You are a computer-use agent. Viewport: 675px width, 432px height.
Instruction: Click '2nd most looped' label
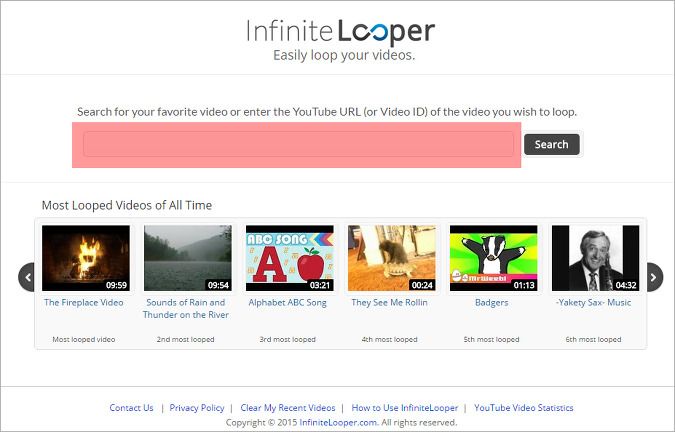186,339
